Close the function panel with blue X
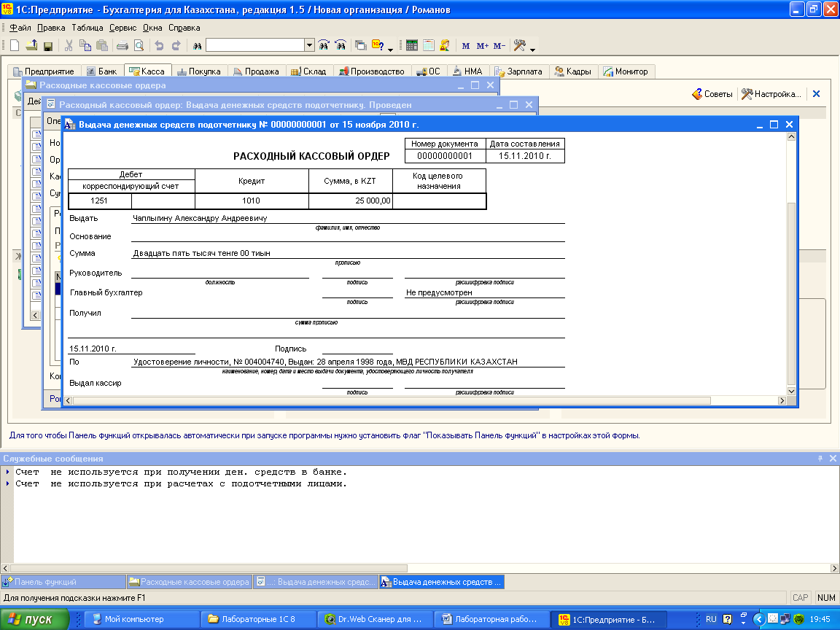The image size is (840, 630). coord(817,94)
